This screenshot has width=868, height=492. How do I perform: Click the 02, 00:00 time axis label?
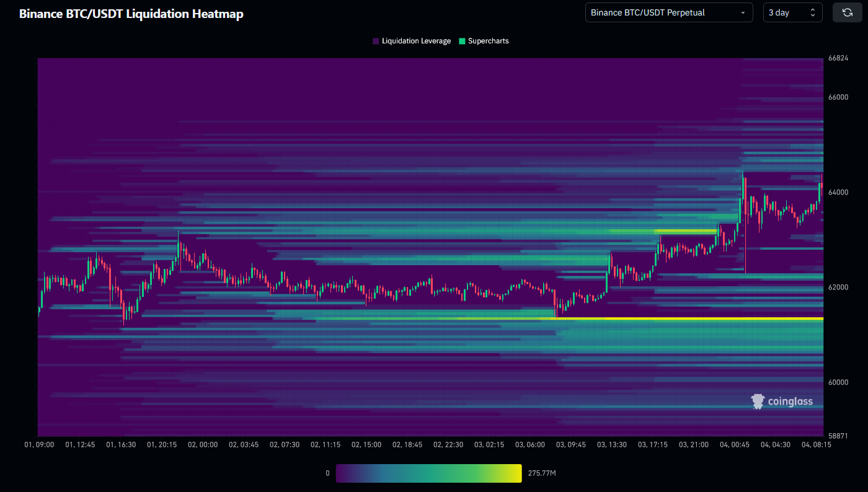click(202, 444)
